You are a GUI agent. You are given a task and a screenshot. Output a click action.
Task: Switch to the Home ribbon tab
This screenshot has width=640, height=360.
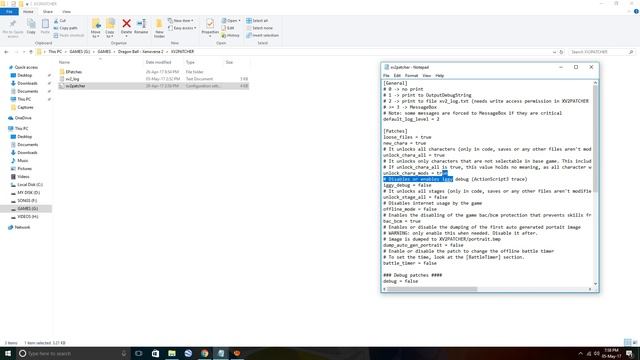tap(28, 11)
